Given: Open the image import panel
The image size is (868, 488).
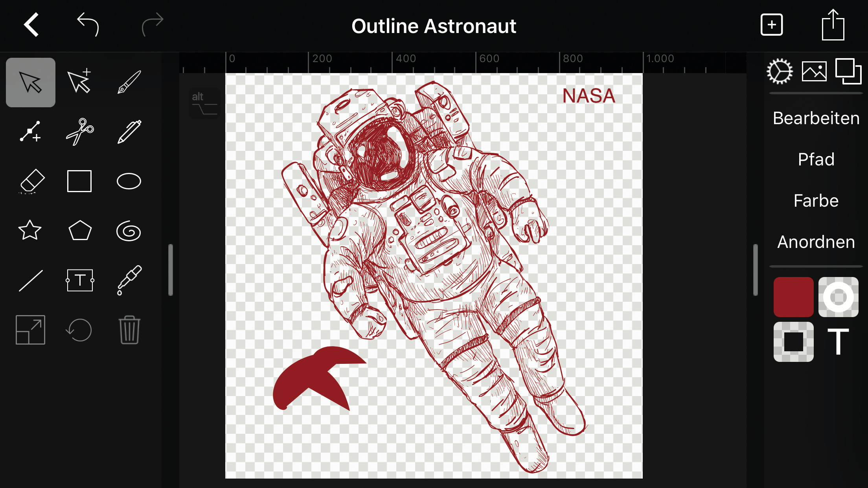Looking at the screenshot, I should coord(814,72).
